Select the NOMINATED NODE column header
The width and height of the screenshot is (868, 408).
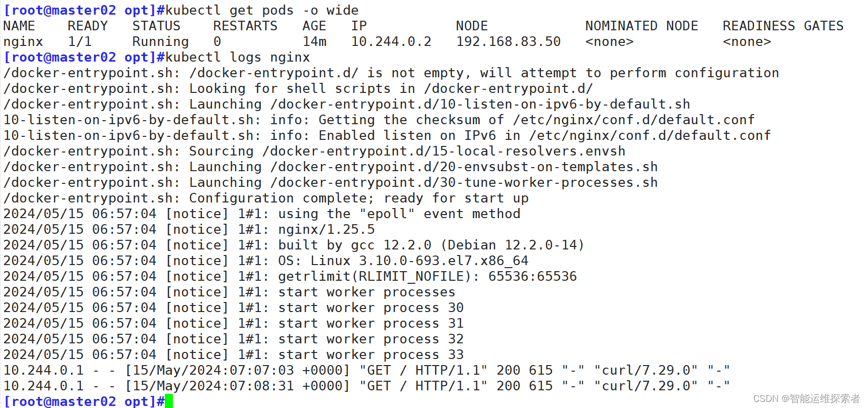(x=642, y=26)
